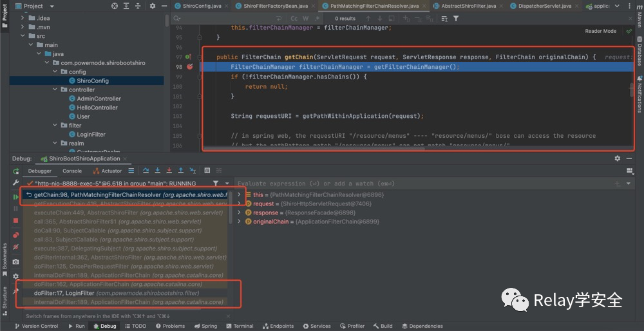The height and width of the screenshot is (331, 644).
Task: Toggle Words W option in find bar
Action: pos(305,19)
